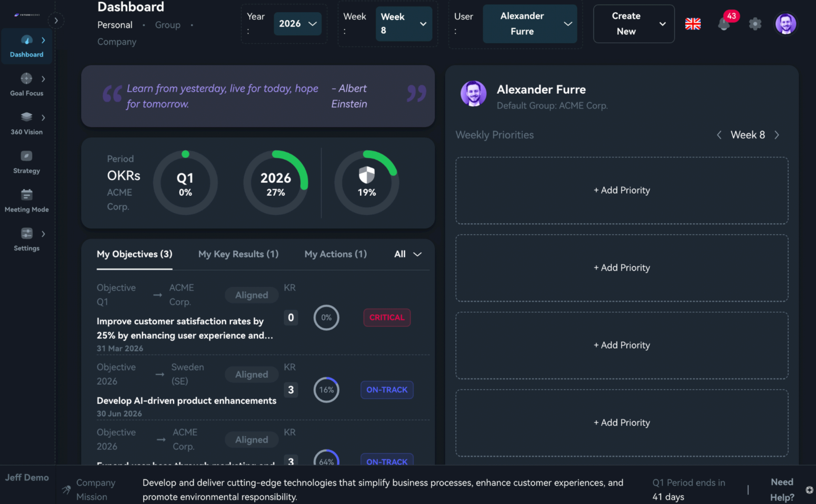Click the third Add Priority slot
816x504 pixels.
(622, 345)
